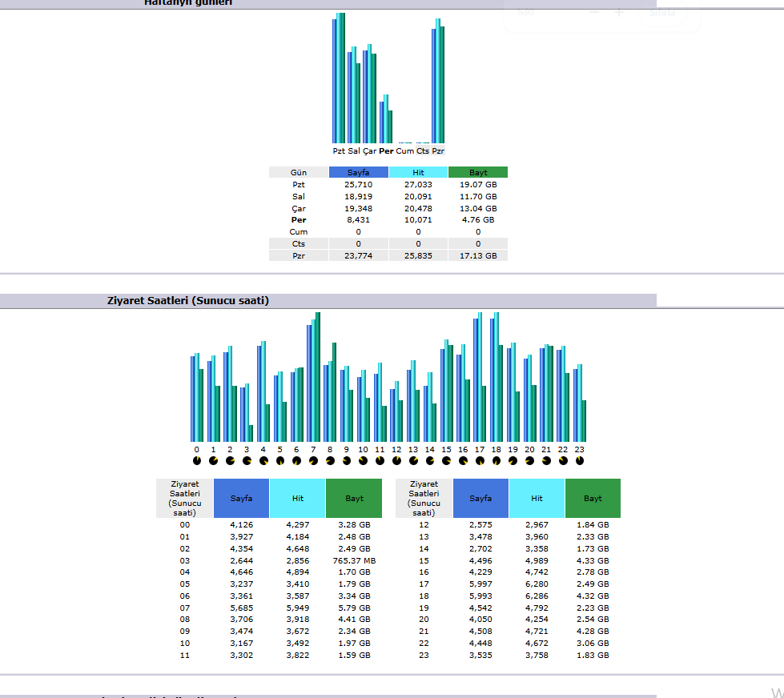Select the clock icon below hour 19
The width and height of the screenshot is (784, 698).
[x=513, y=461]
